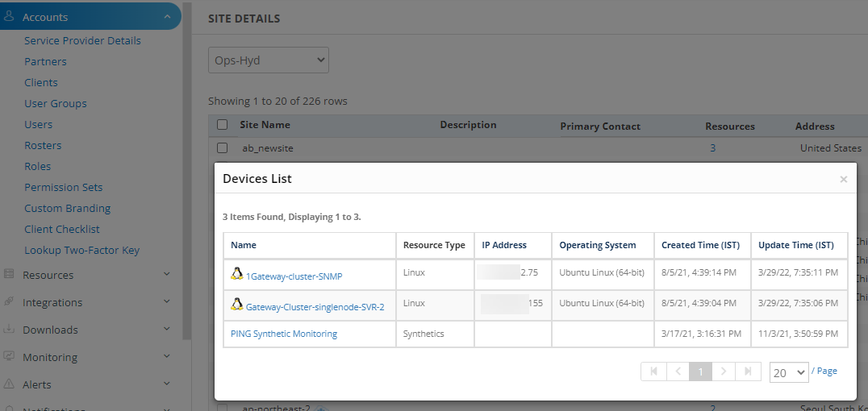868x411 pixels.
Task: Click the Monitoring sidebar icon
Action: [x=9, y=356]
